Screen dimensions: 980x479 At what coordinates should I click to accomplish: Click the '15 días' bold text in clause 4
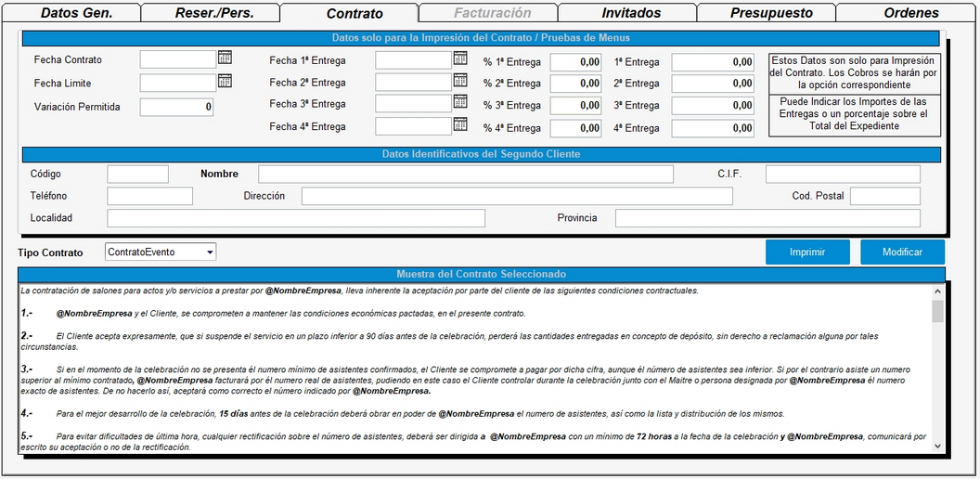[232, 414]
